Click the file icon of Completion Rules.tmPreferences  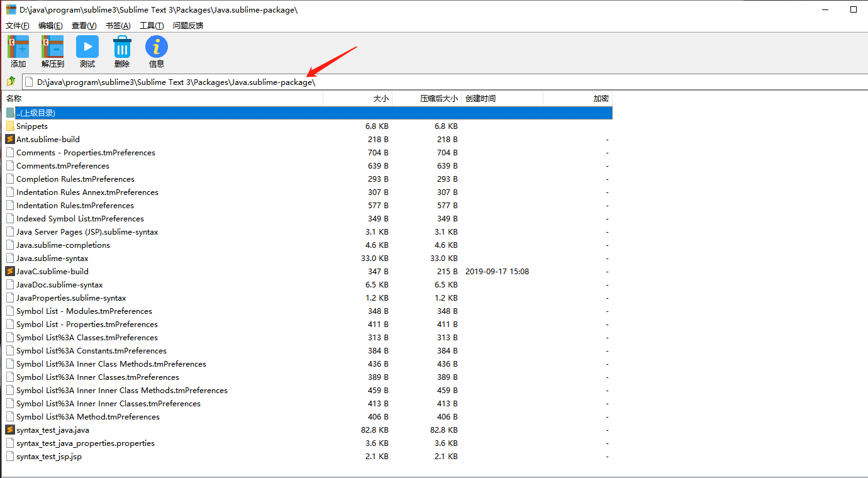click(10, 179)
